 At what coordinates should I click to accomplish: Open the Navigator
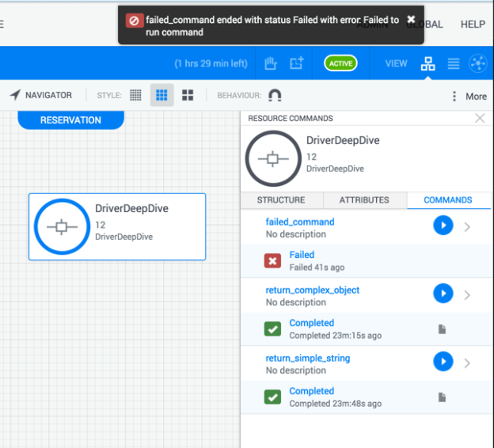[40, 95]
